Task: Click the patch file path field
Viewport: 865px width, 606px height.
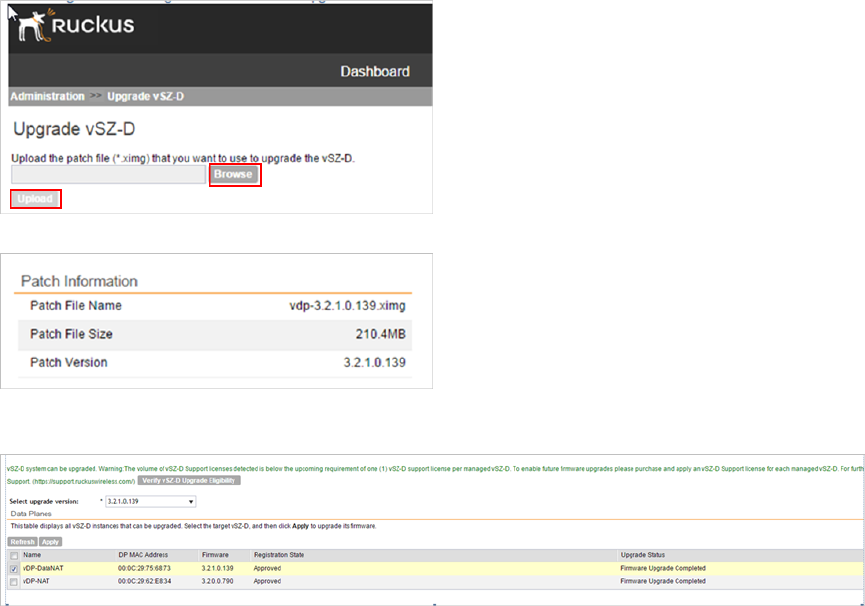Action: pyautogui.click(x=109, y=174)
